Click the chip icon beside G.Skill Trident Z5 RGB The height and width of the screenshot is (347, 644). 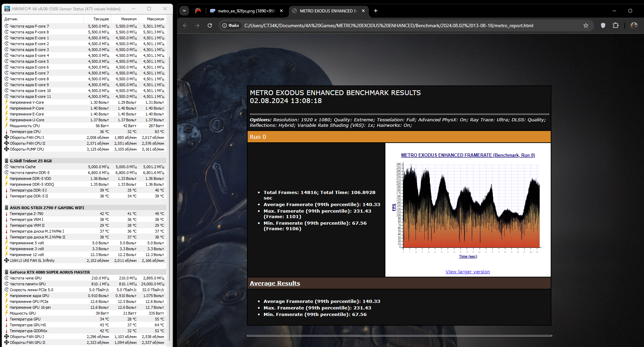(7, 161)
